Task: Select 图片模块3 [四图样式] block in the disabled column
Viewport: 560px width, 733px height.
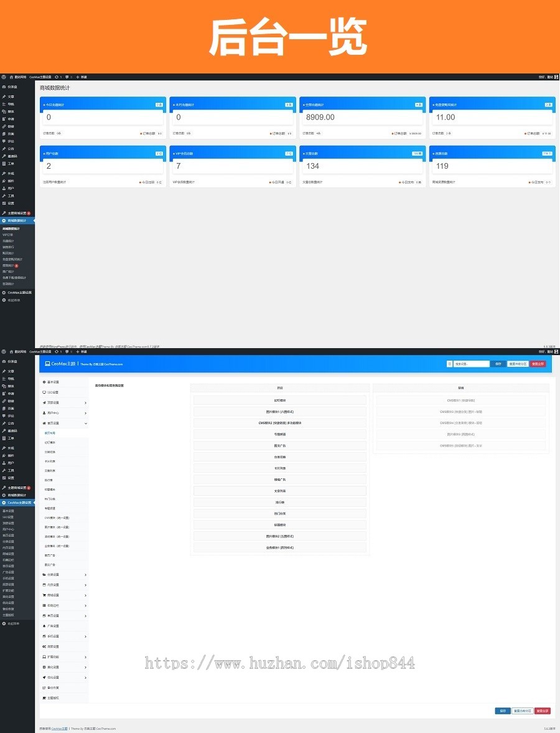Action: coord(461,434)
